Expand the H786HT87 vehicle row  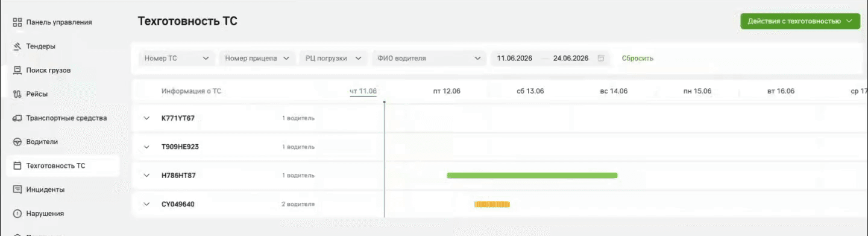click(x=146, y=176)
